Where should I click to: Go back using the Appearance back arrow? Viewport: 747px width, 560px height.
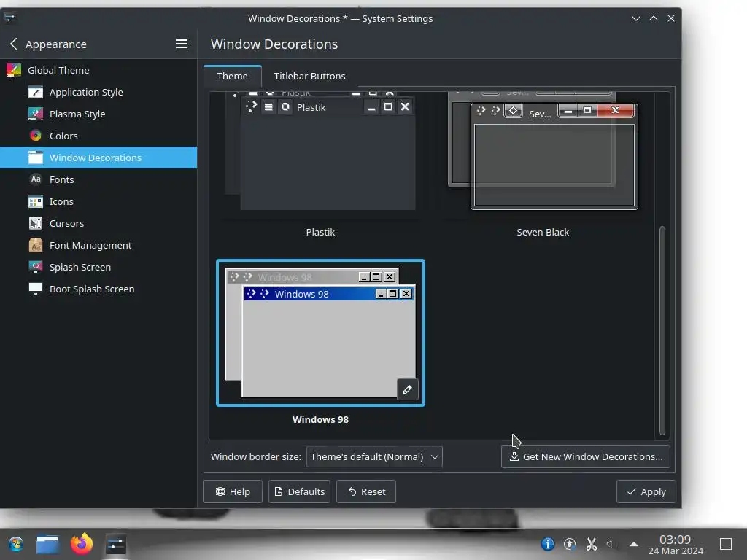(x=13, y=44)
